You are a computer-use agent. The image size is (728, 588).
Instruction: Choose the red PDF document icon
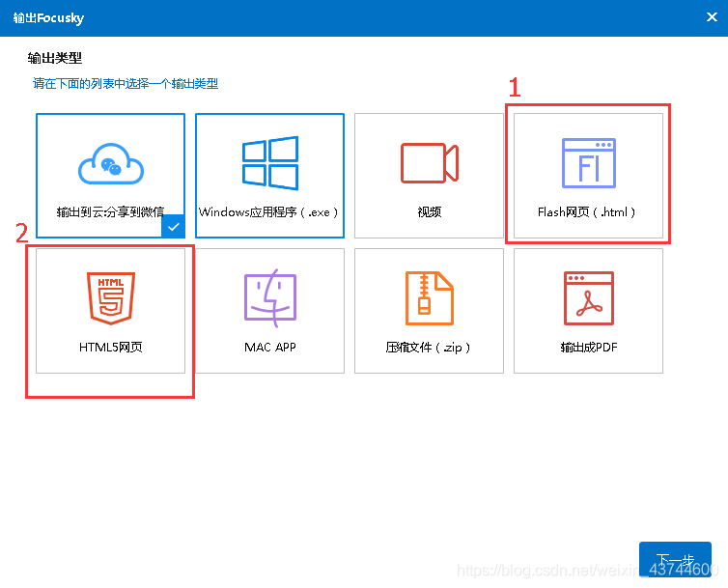point(589,298)
